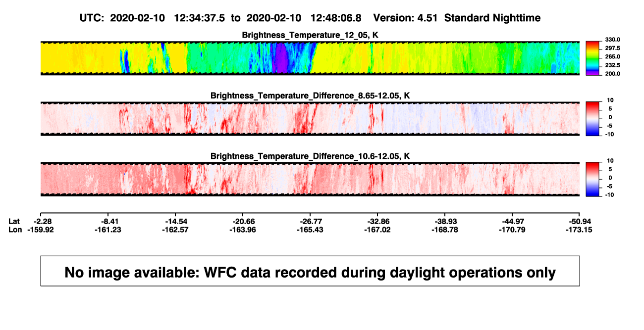The width and height of the screenshot is (644, 330).
Task: Click the 'UTC:' label in the header
Action: (x=92, y=18)
